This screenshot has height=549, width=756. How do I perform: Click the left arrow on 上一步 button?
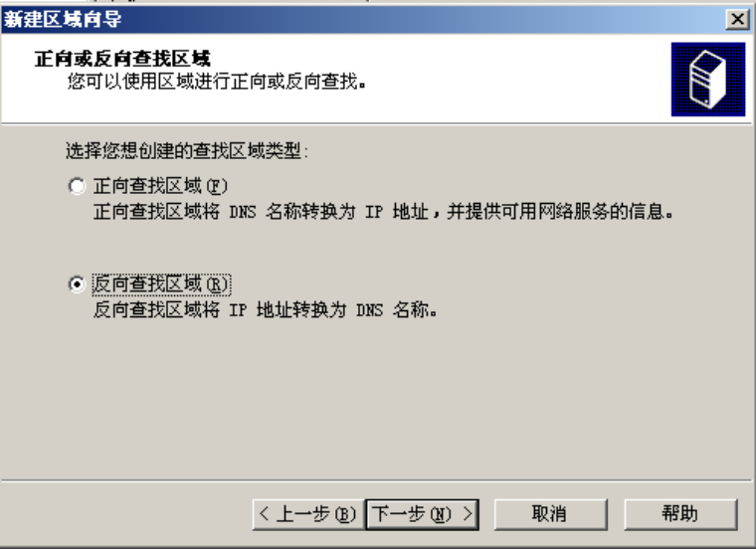click(265, 514)
